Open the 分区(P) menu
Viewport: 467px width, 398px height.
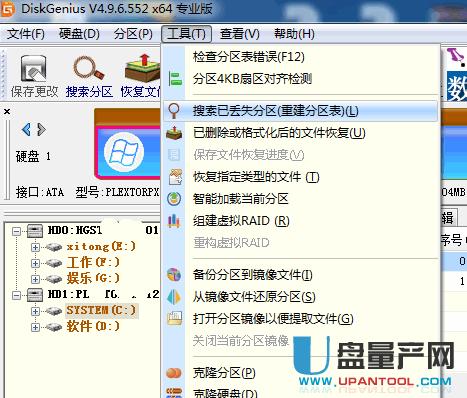(x=133, y=34)
